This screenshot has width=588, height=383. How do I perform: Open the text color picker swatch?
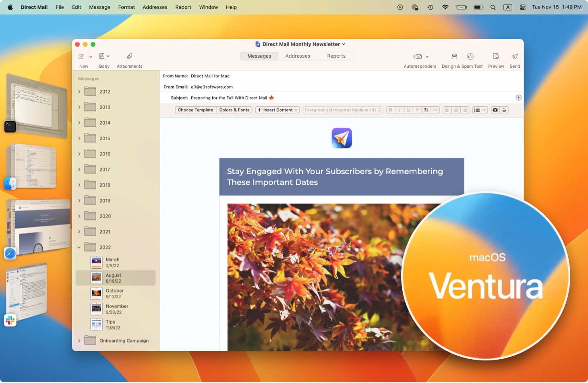pos(426,110)
